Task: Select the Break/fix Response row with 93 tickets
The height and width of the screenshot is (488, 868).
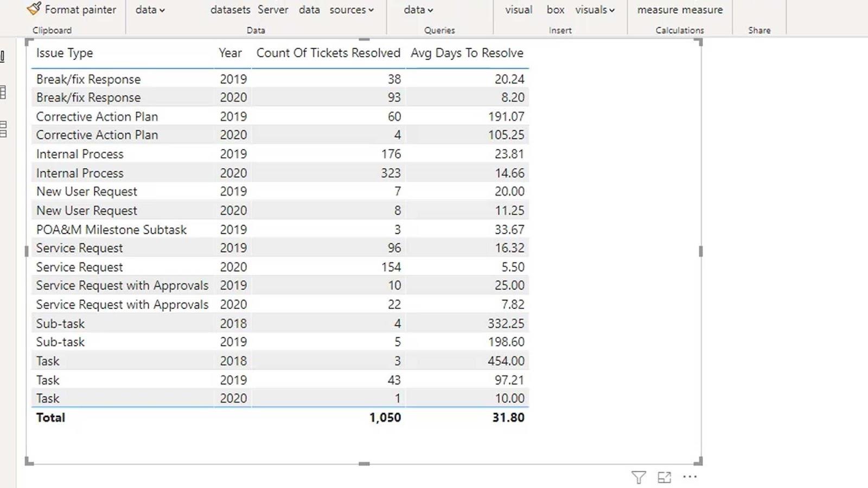Action: pyautogui.click(x=280, y=98)
